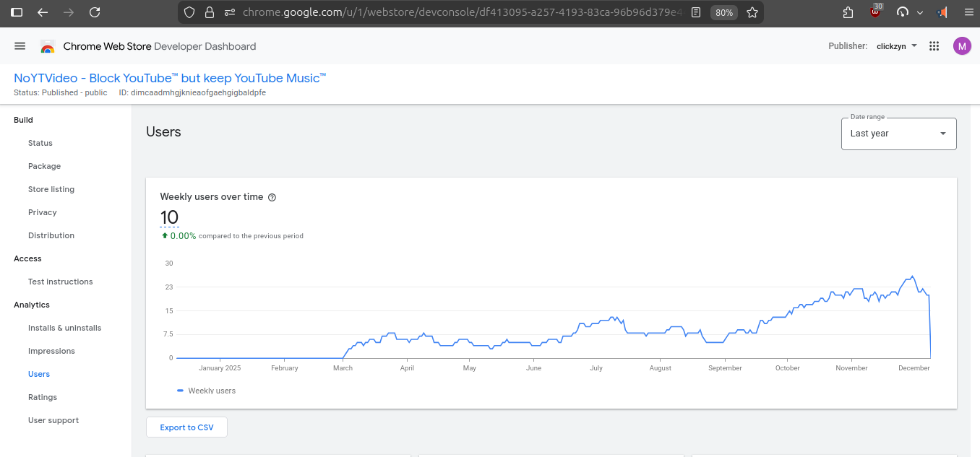Image resolution: width=980 pixels, height=457 pixels.
Task: Go back to previous page
Action: (x=43, y=12)
